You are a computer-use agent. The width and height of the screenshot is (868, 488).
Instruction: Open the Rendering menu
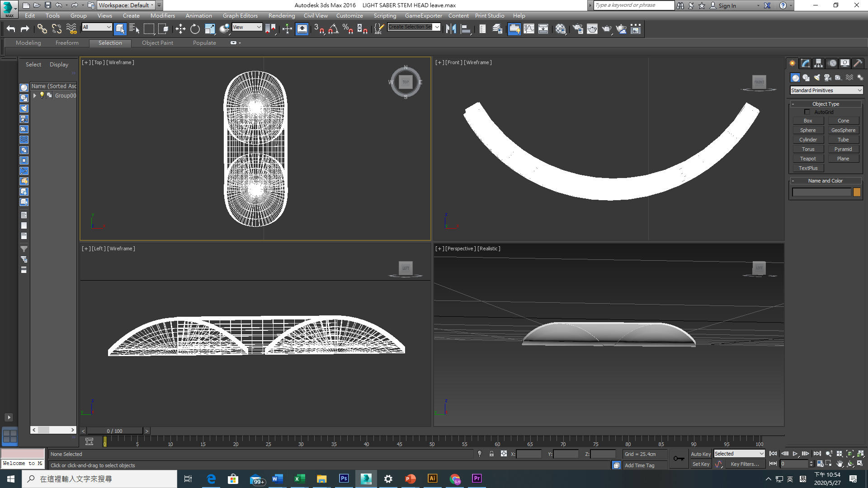[282, 15]
